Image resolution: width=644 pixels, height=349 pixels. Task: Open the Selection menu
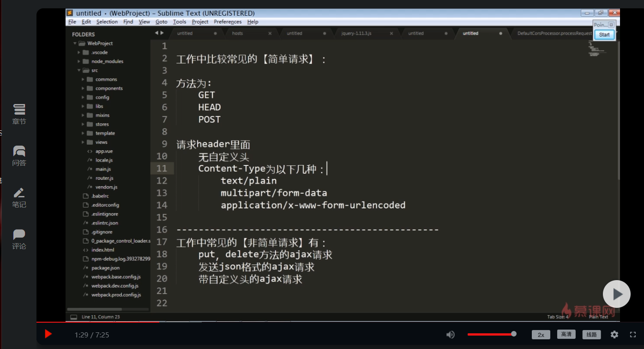click(x=107, y=22)
